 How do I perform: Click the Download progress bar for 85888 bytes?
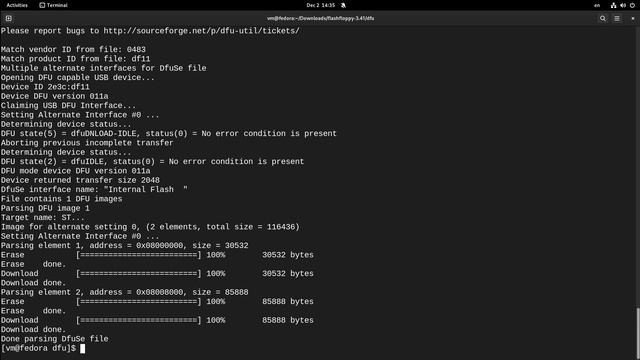coord(138,320)
